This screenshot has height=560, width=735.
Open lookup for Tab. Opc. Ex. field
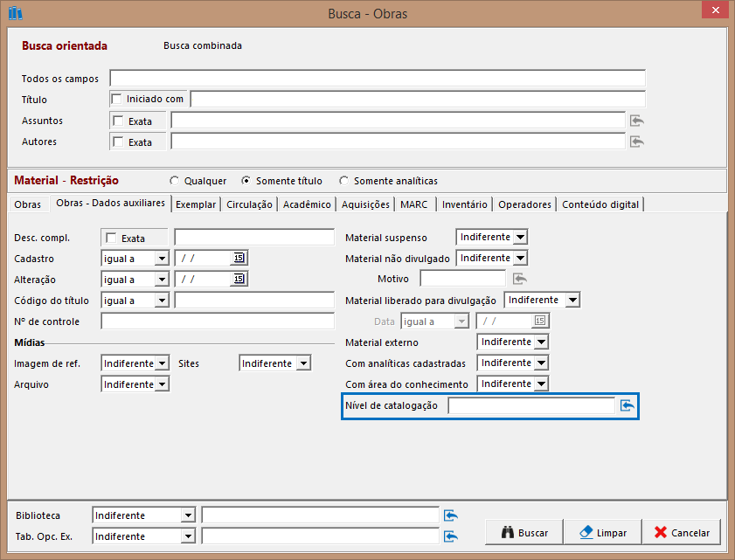(450, 536)
